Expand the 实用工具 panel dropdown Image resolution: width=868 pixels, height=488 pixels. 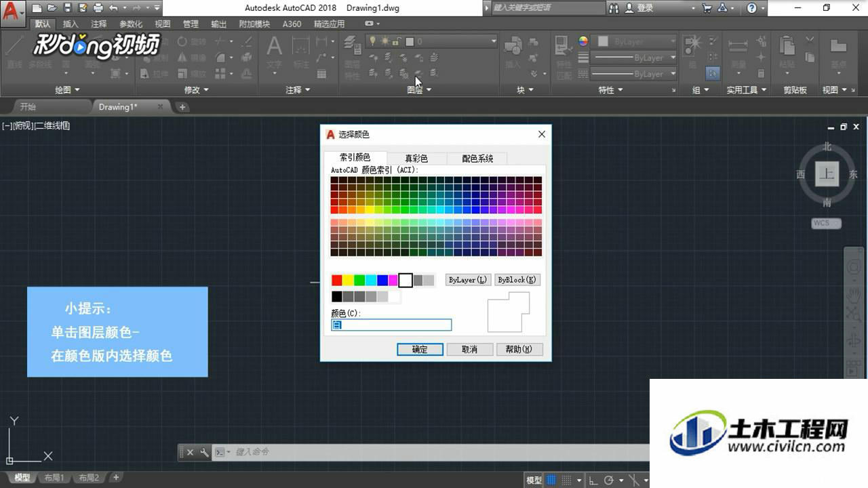[x=747, y=89]
